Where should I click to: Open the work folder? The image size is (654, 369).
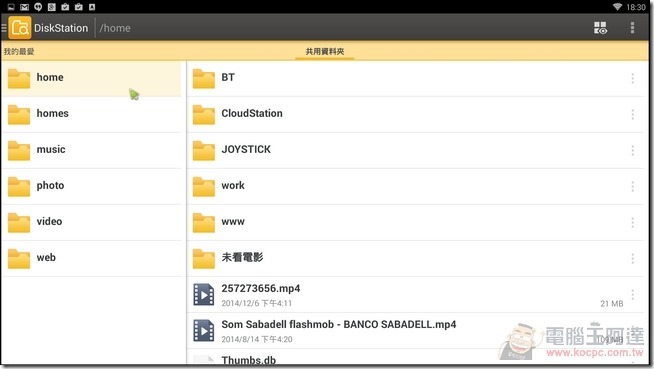tap(415, 186)
